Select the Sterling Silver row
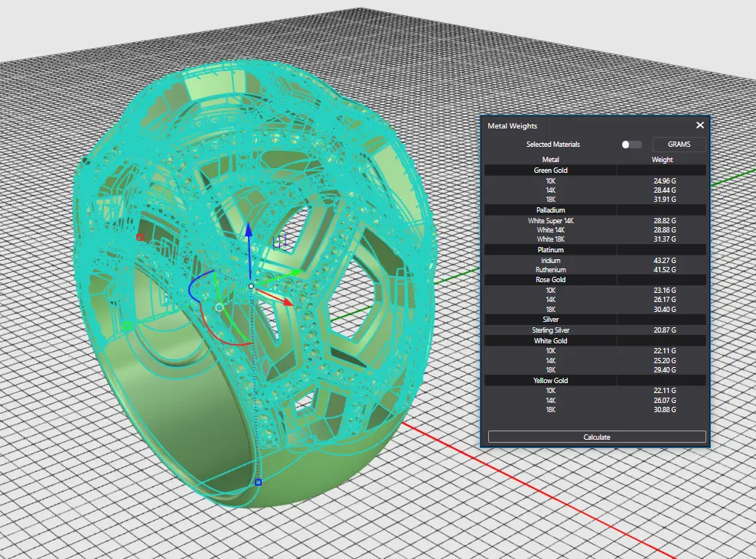This screenshot has height=559, width=756. coord(550,330)
